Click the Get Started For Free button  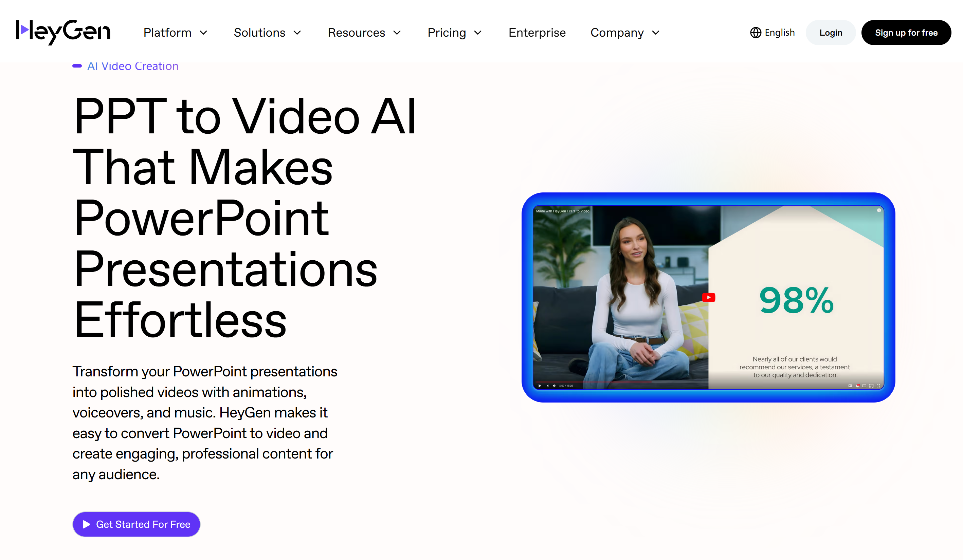pyautogui.click(x=136, y=524)
